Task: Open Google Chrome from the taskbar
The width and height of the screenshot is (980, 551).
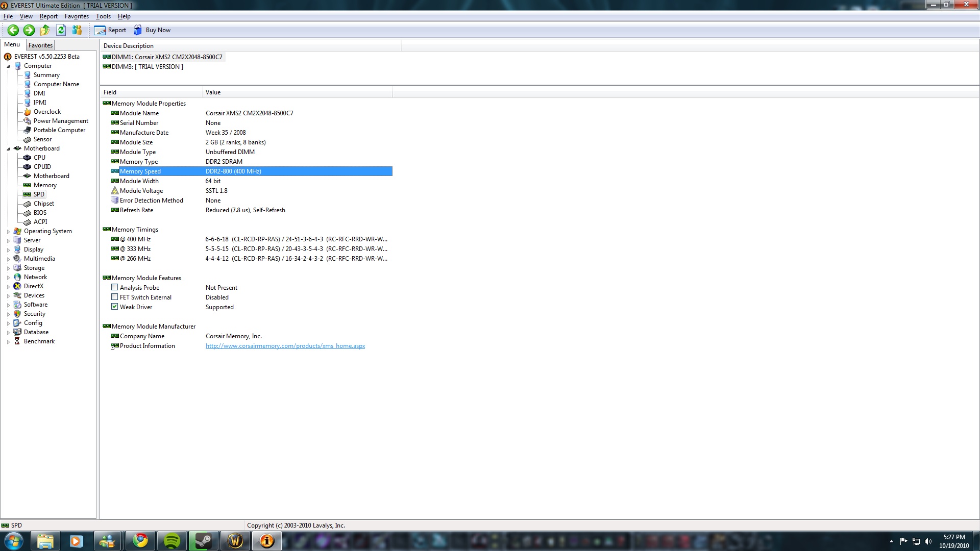Action: (x=140, y=541)
